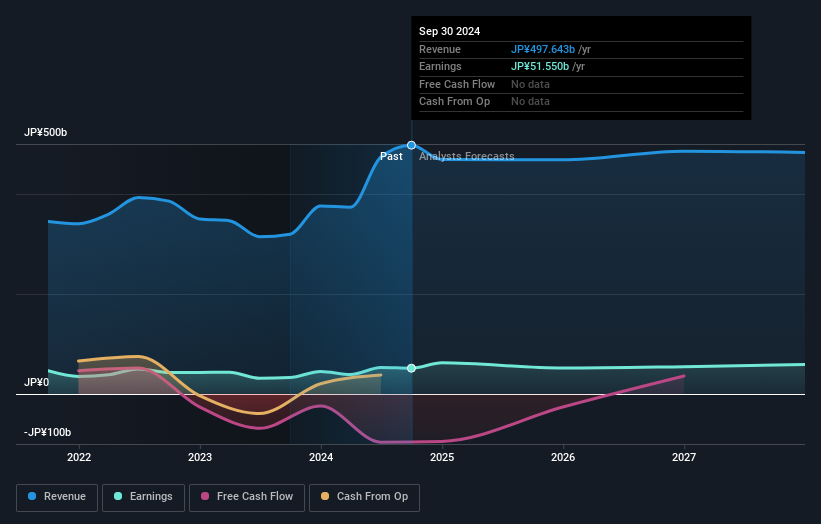Click the 'Past' label on the chart
Viewport: 821px width, 524px height.
pos(391,156)
